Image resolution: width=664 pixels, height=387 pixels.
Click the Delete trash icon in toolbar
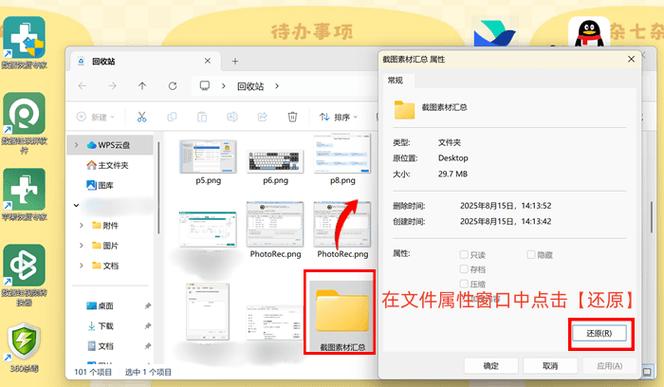(x=292, y=117)
